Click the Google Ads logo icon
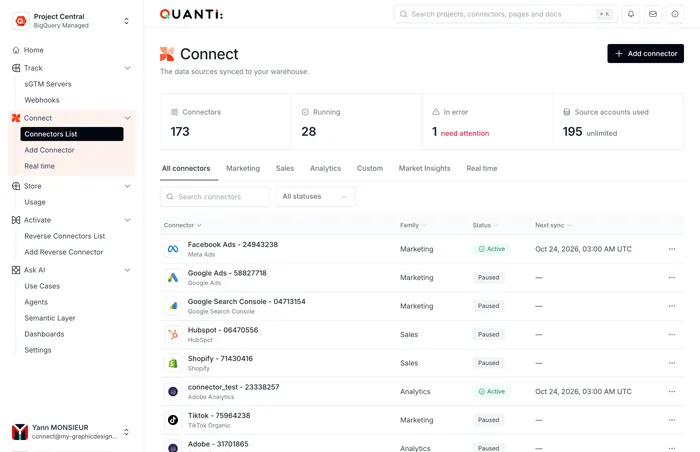Screen dimensions: 700x452 [173, 277]
